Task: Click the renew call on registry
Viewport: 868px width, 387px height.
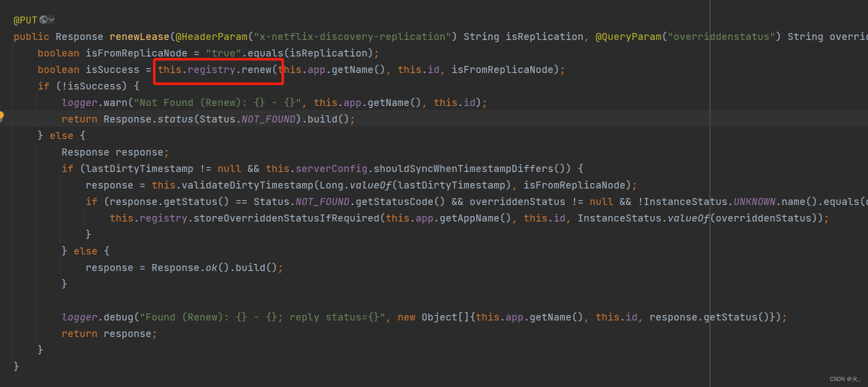Action: click(256, 69)
